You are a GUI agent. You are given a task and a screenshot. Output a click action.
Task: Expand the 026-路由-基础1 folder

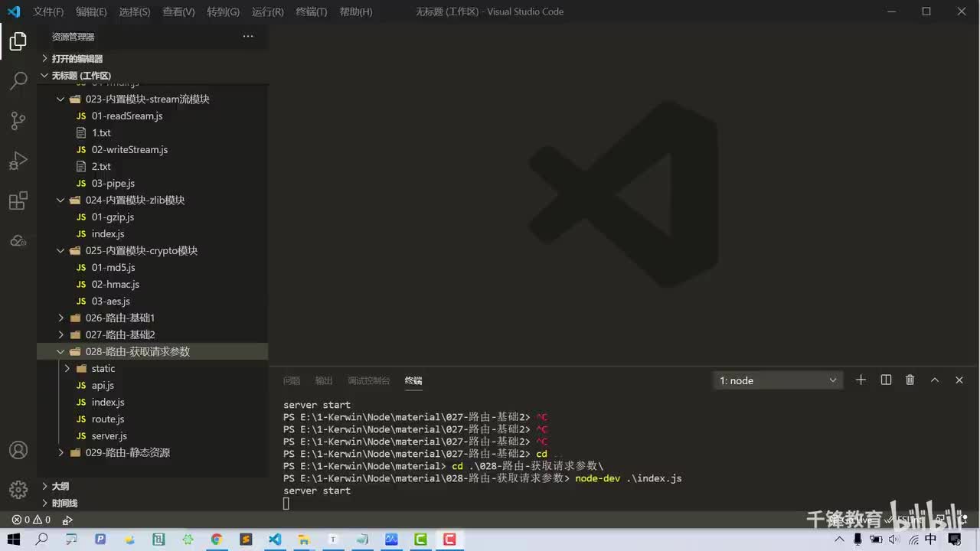point(152,318)
